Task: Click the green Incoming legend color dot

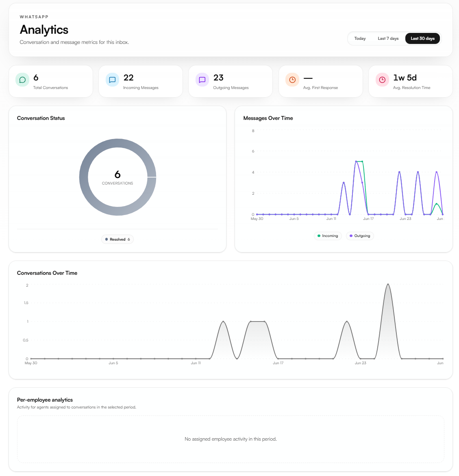Action: [x=319, y=236]
